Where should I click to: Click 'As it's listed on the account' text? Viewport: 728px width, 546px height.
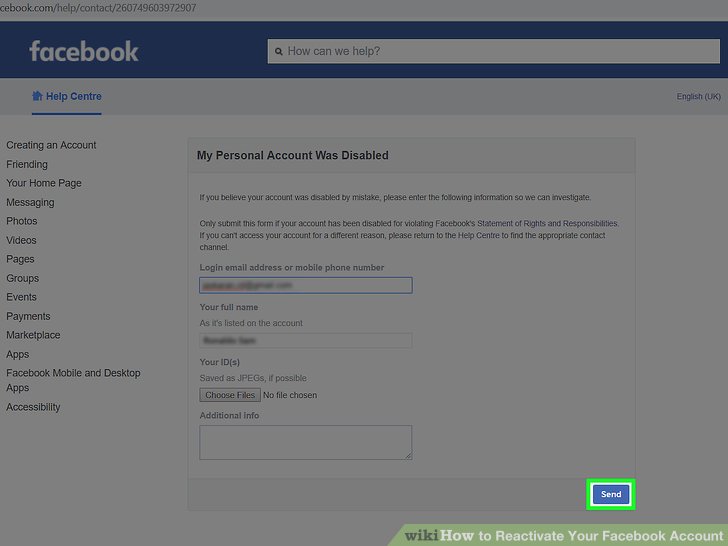[x=251, y=323]
